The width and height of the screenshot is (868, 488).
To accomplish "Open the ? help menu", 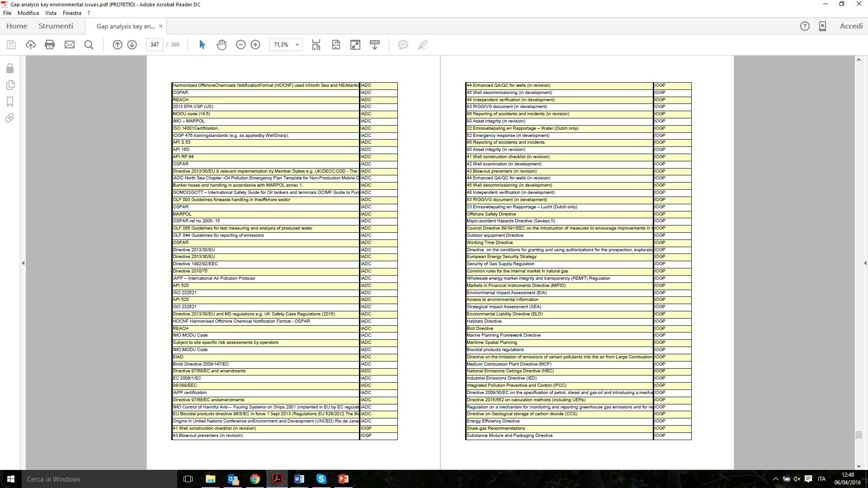I will (89, 13).
